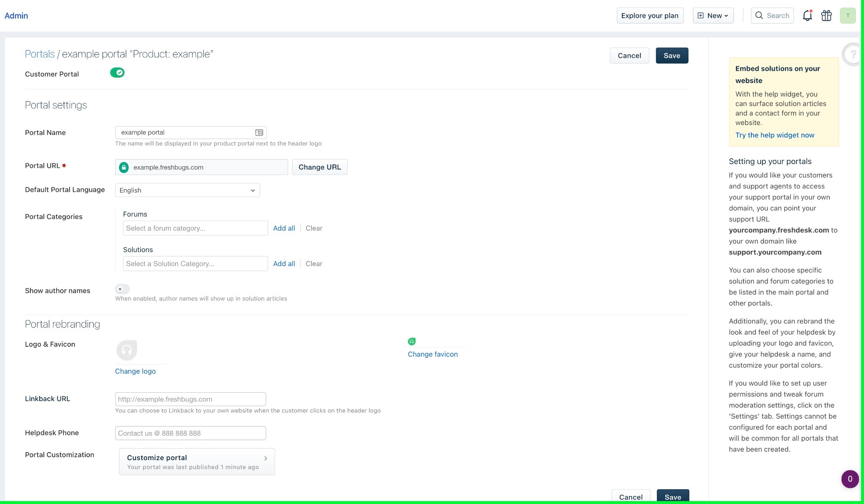Open the Solution Category selector

pos(195,264)
